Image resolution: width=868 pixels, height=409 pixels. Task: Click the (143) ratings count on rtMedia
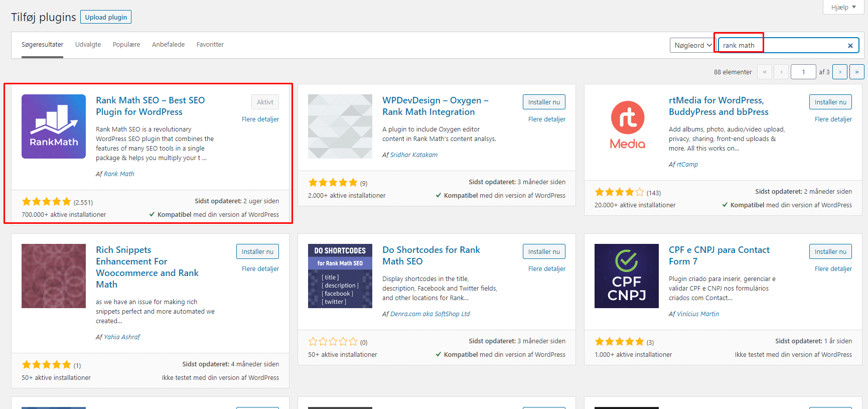point(654,193)
